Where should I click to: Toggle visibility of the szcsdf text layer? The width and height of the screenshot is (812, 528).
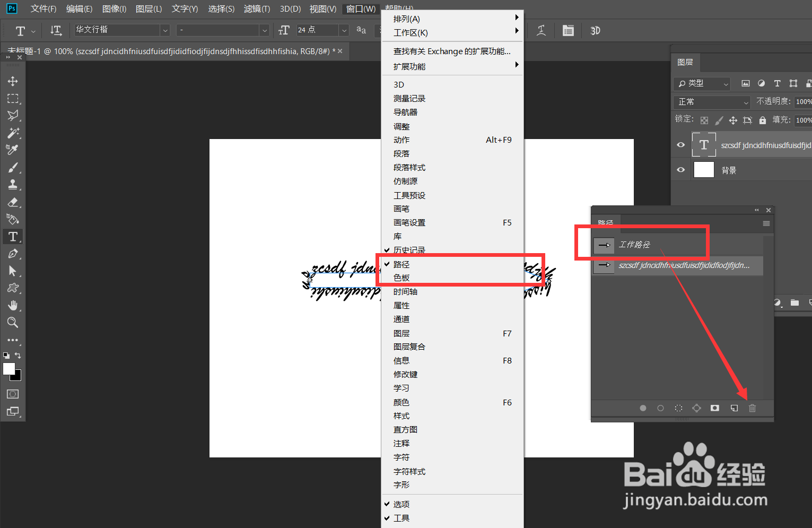point(680,144)
